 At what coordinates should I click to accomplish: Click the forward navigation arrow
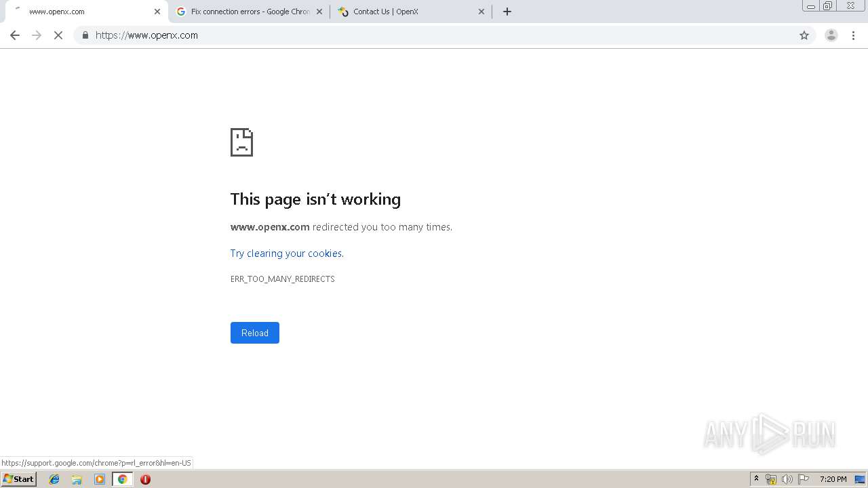click(x=37, y=35)
